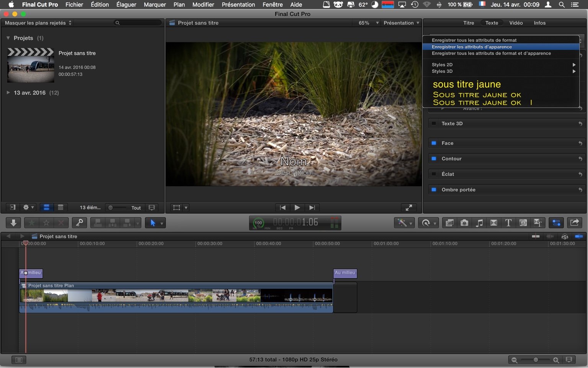
Task: Open the photos browser camera icon
Action: (x=464, y=223)
